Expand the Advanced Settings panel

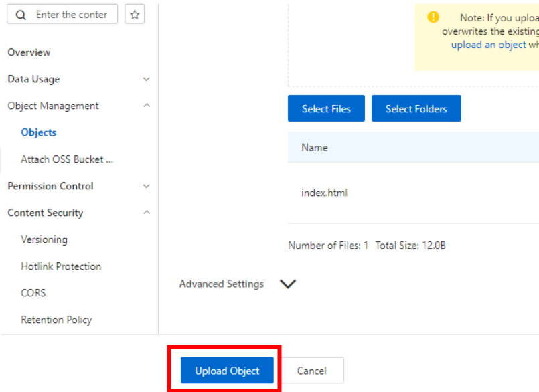(288, 284)
